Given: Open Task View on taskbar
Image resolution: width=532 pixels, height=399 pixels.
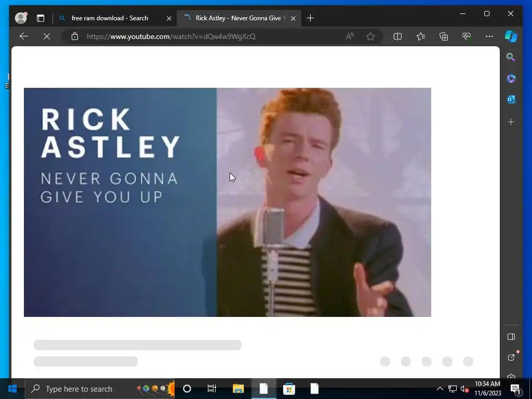Looking at the screenshot, I should tap(212, 389).
